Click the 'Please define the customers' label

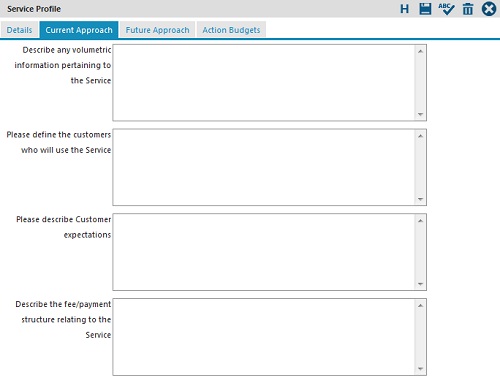pyautogui.click(x=59, y=135)
